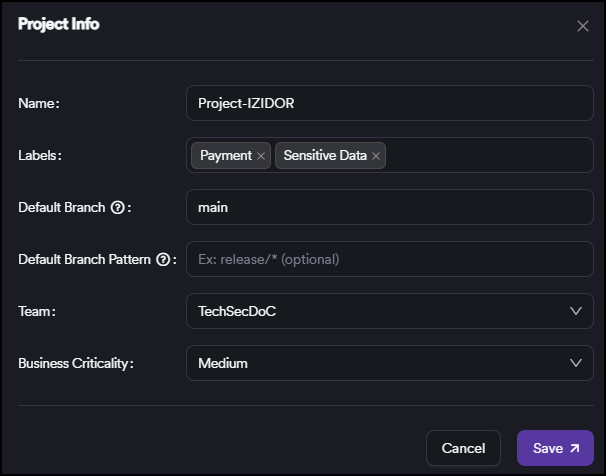Select the Payment label chip

pyautogui.click(x=225, y=156)
